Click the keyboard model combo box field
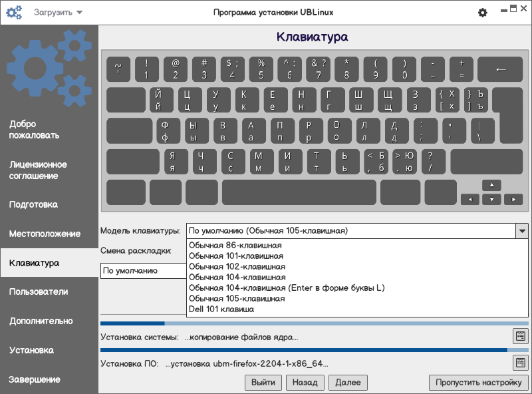Screen dimensions: 532x394 click(351, 231)
